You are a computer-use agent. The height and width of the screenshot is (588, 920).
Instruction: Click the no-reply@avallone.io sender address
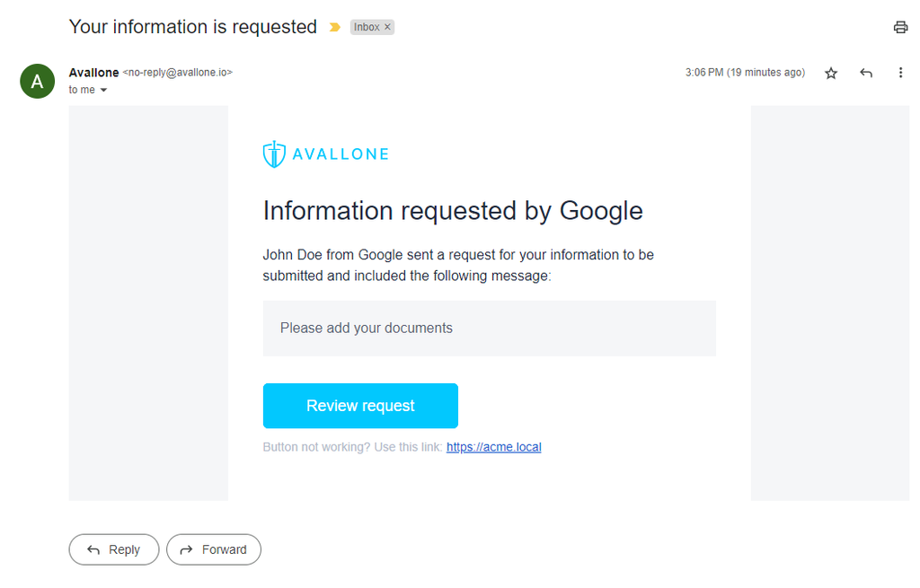click(x=178, y=73)
